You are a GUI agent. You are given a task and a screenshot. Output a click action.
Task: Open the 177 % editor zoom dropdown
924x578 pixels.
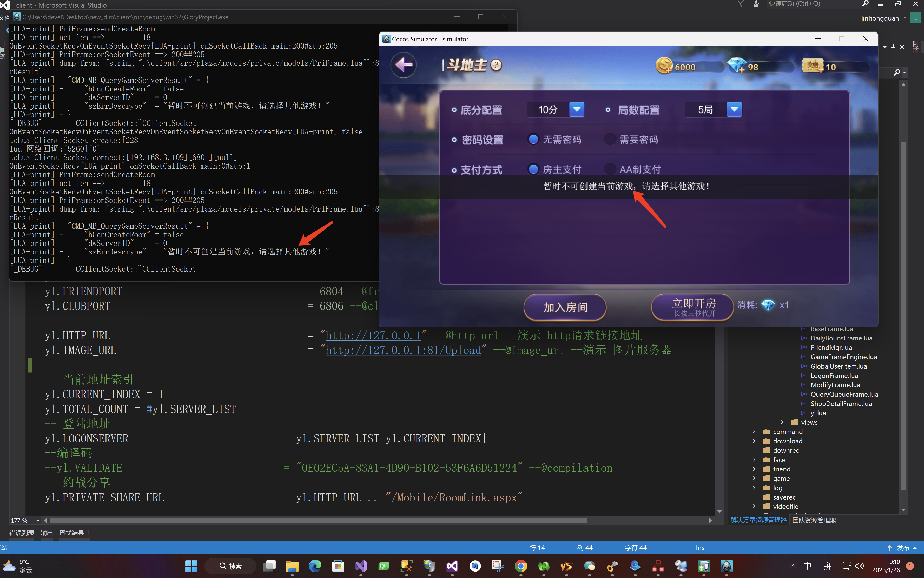37,520
